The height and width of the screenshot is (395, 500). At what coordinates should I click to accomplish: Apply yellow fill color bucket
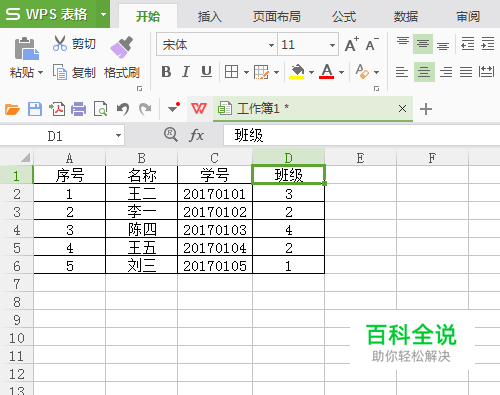[297, 71]
